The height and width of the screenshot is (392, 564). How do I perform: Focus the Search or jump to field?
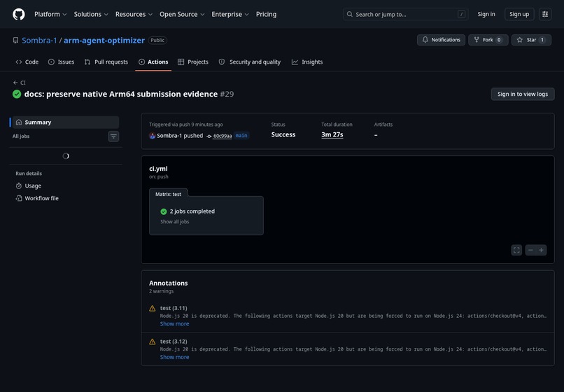click(405, 15)
